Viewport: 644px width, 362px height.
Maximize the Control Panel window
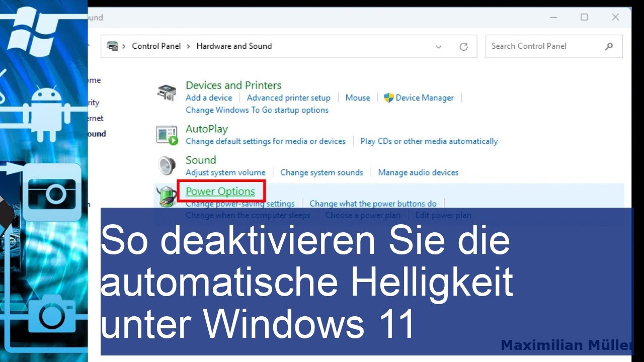click(584, 17)
